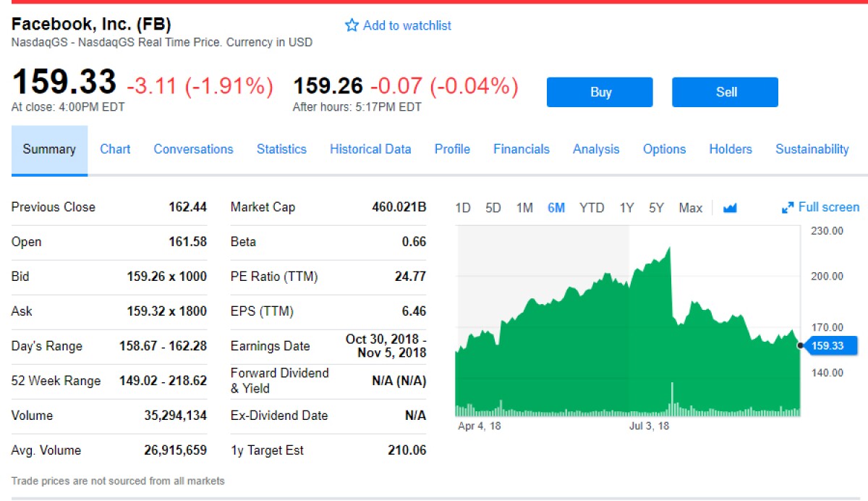
Task: Select the 1M chart range
Action: click(x=524, y=209)
